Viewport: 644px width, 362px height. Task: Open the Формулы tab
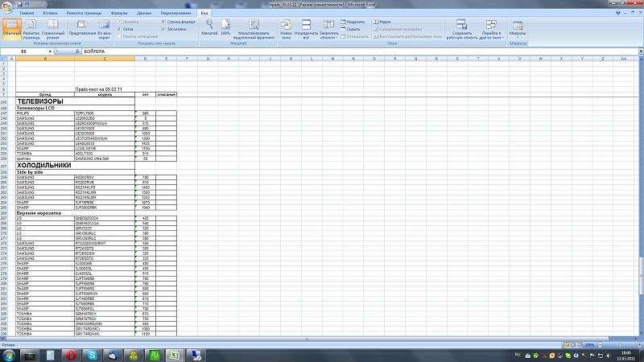pos(119,13)
